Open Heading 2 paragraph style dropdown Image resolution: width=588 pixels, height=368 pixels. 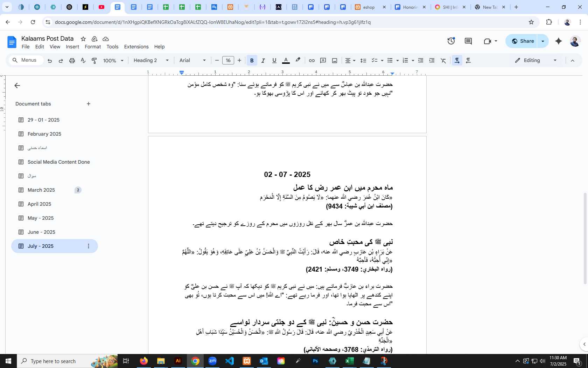coord(151,61)
